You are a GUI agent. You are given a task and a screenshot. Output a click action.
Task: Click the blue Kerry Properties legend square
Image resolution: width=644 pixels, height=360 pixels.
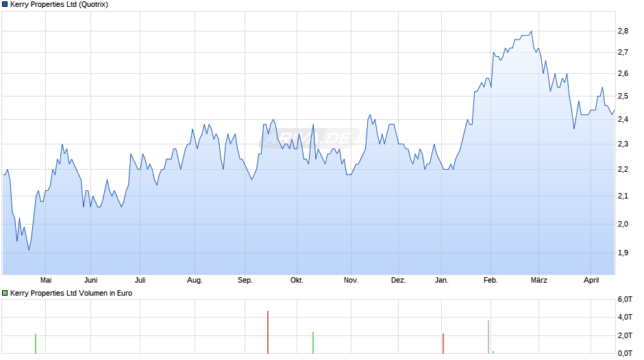click(5, 5)
